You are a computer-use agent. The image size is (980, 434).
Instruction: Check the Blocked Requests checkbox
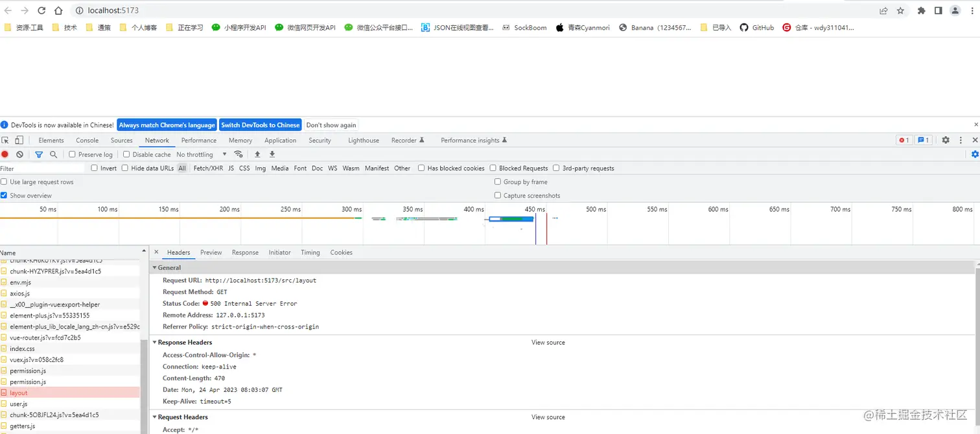[x=493, y=168]
